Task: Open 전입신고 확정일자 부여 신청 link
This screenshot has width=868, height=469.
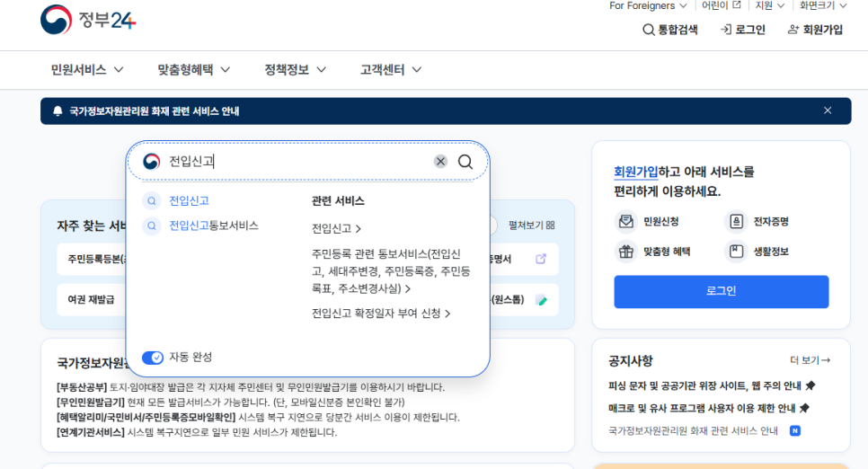Action: (x=380, y=314)
